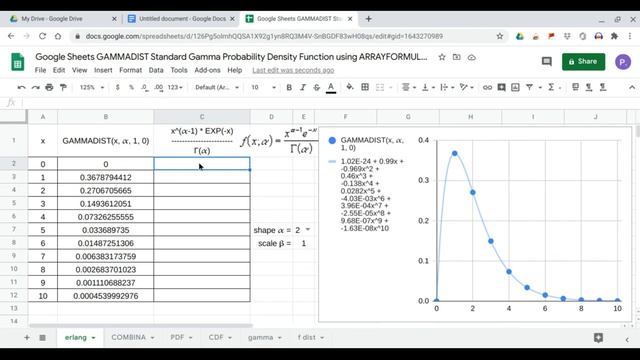Open the Sheets home logo

[18, 62]
